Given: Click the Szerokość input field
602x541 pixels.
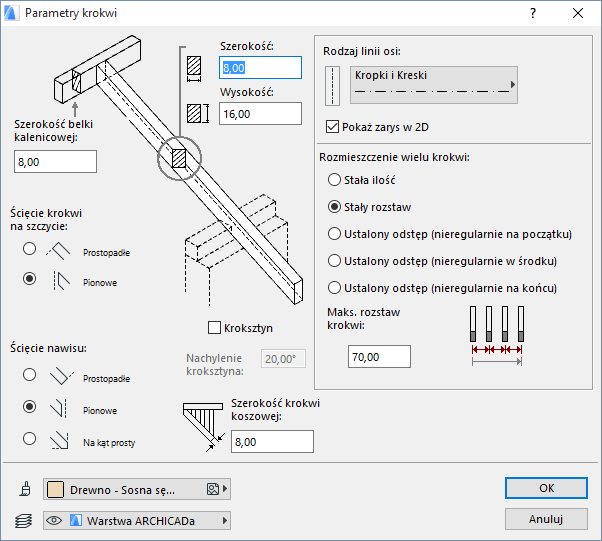Looking at the screenshot, I should point(260,68).
